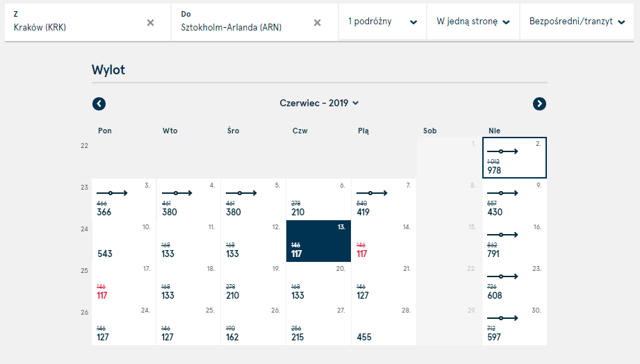Click the transit arrow icon on June 30
The height and width of the screenshot is (364, 640).
[502, 318]
